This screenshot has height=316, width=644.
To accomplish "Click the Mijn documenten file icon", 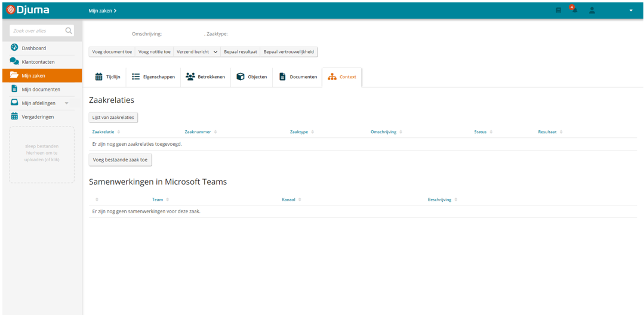I will [x=14, y=89].
